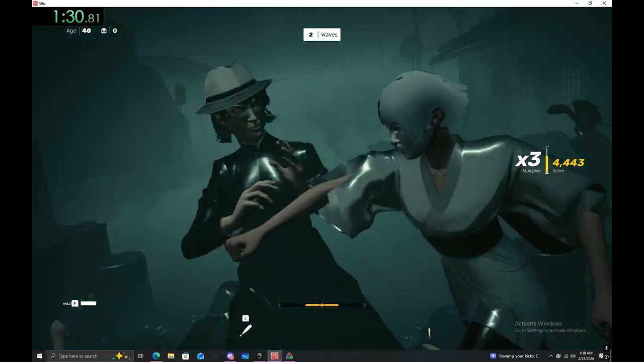Click the '2 Waves' counter at top
Image resolution: width=644 pixels, height=362 pixels.
tap(322, 35)
